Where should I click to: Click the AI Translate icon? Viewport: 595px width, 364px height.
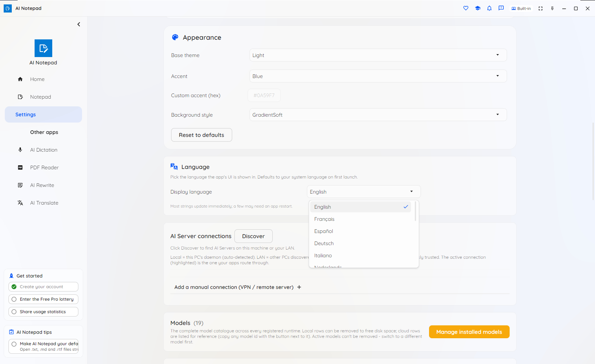pyautogui.click(x=20, y=203)
